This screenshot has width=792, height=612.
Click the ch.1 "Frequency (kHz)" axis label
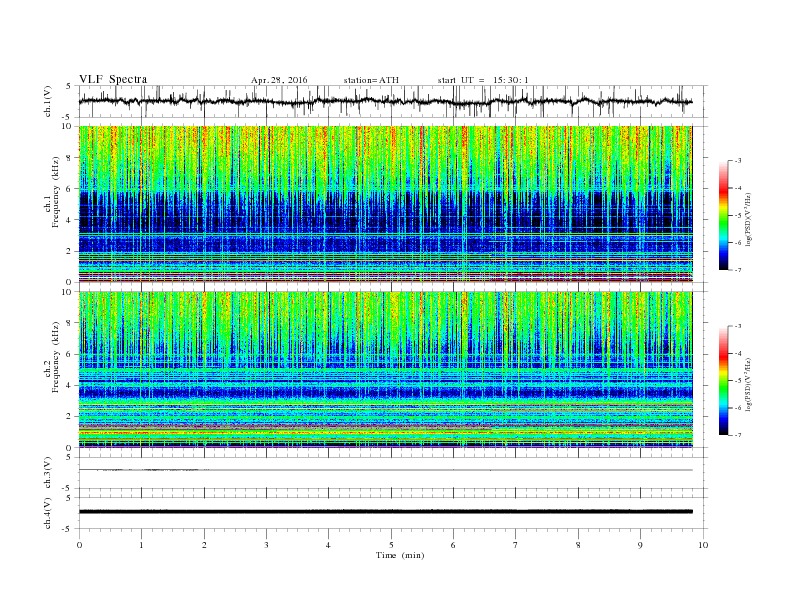tap(56, 192)
